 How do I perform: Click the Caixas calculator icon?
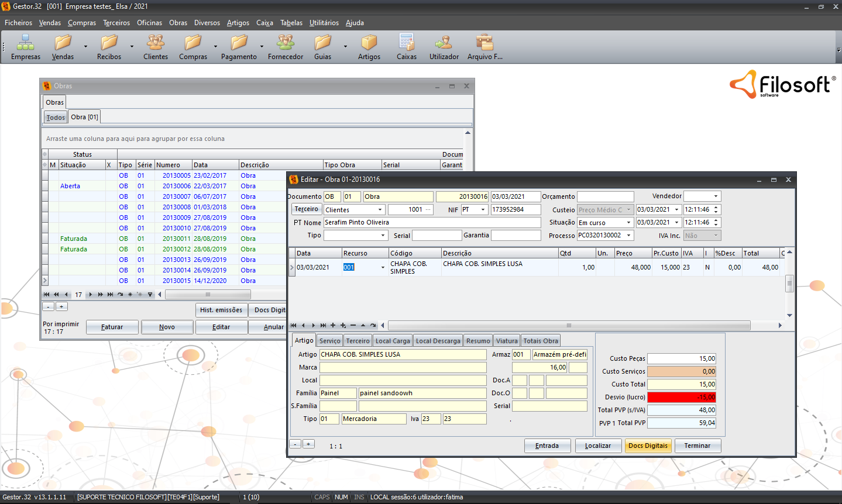406,43
